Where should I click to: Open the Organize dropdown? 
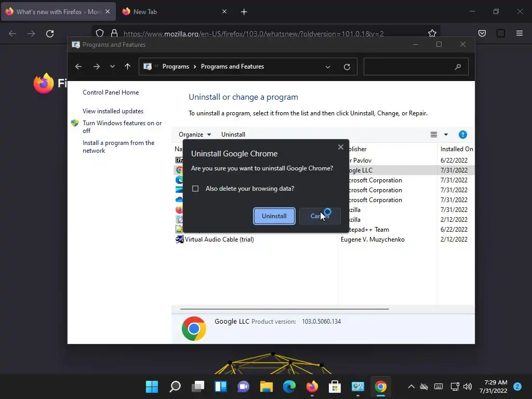tap(195, 135)
